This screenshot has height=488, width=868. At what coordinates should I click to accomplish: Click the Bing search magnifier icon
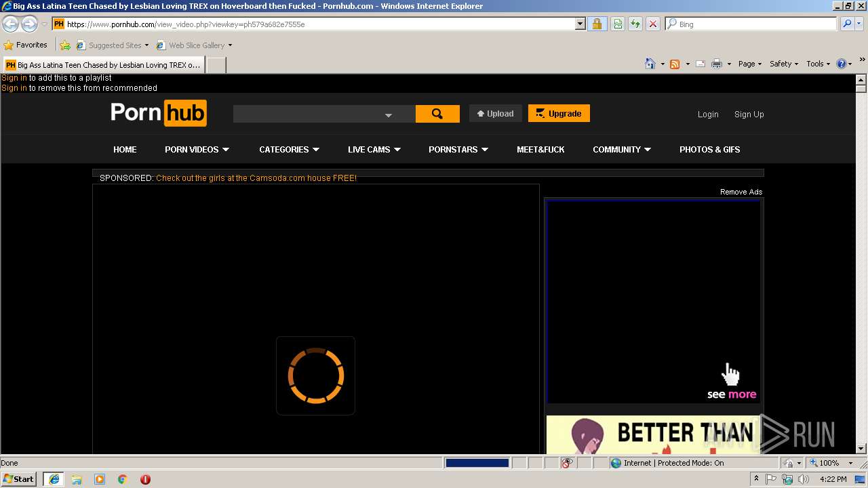click(847, 24)
